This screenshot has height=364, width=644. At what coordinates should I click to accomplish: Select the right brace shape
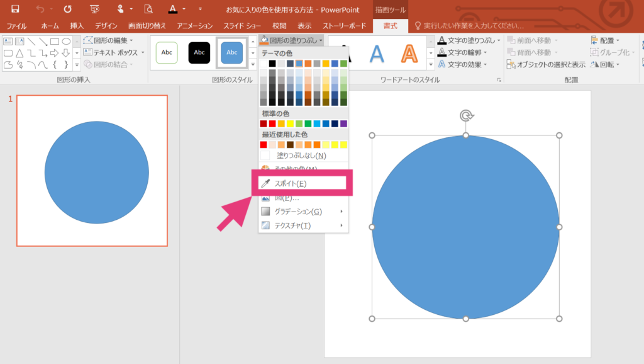(x=66, y=65)
